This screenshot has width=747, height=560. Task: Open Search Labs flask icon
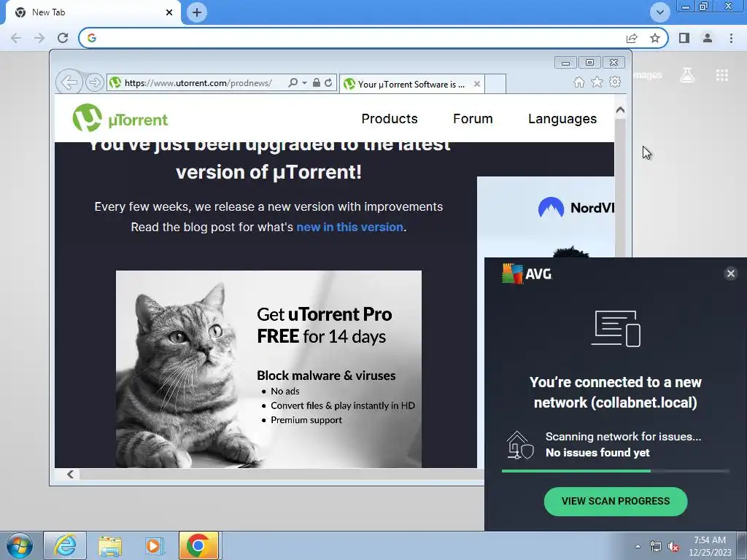tap(687, 75)
